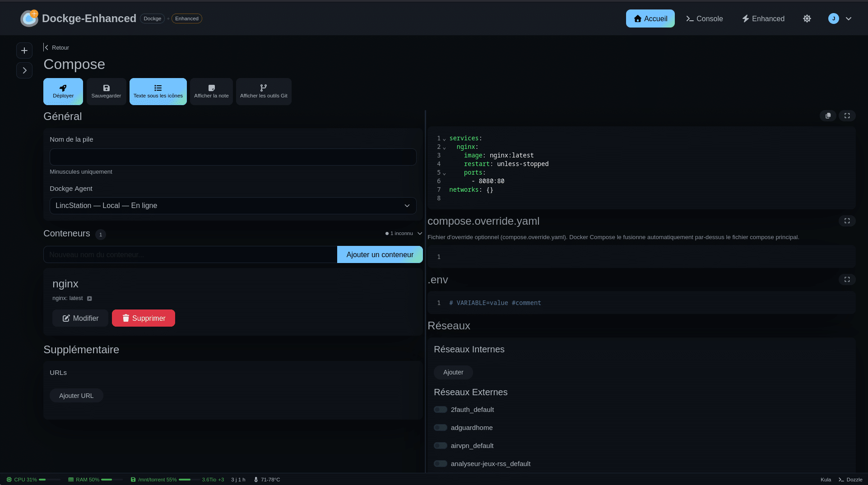Click the Sauvegarder save button

106,92
